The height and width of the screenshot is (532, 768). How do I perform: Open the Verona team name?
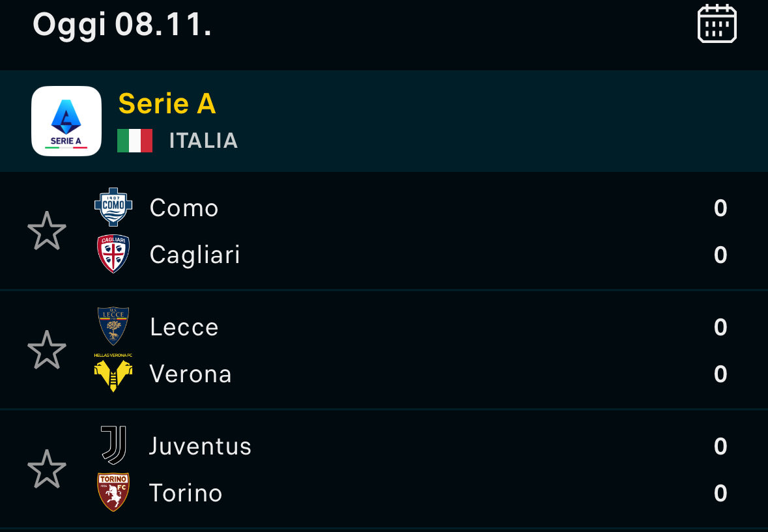(190, 374)
